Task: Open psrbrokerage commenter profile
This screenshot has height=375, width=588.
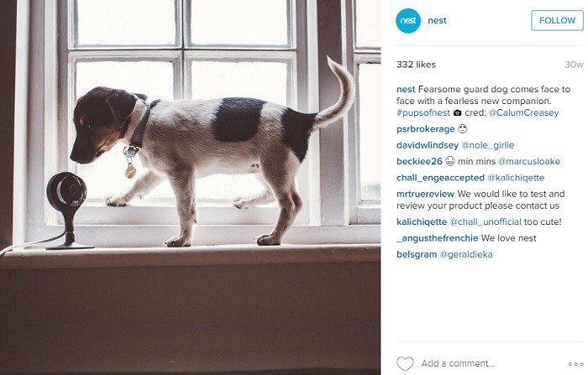Action: click(x=425, y=129)
